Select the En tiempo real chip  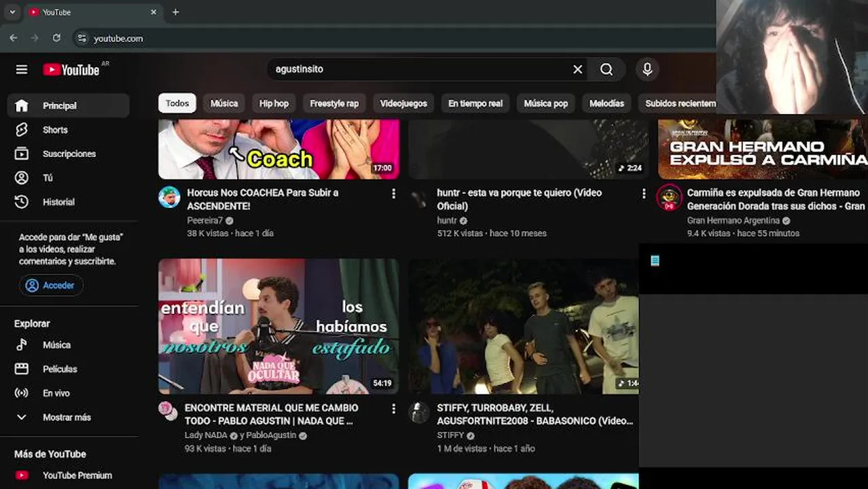[x=475, y=103]
